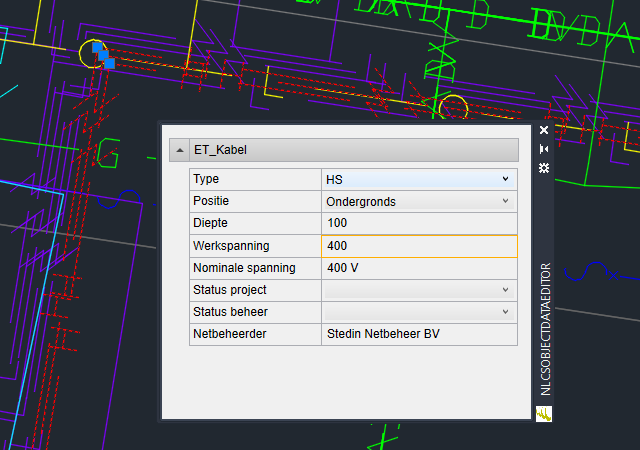This screenshot has height=450, width=640.
Task: Close the NLCS object data editor palette
Action: tap(544, 130)
